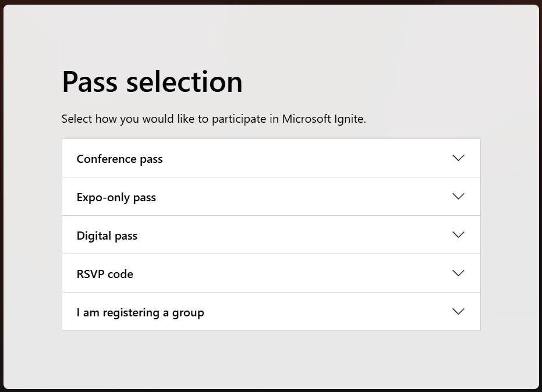The width and height of the screenshot is (542, 392).
Task: Choose the Expo-only pass label
Action: (116, 198)
